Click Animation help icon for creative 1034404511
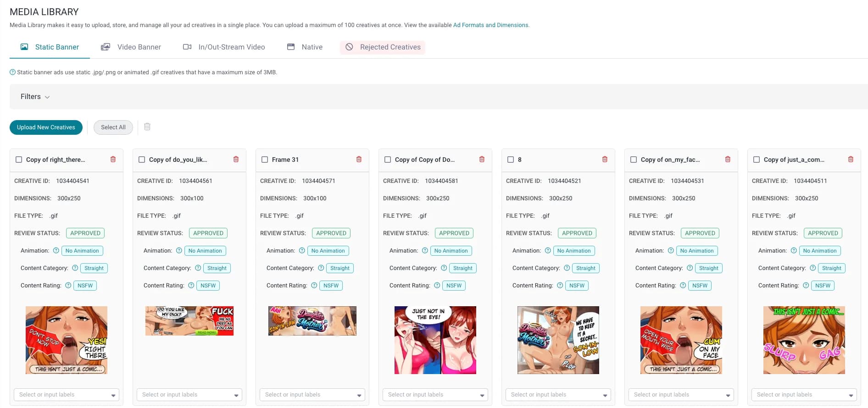 point(794,251)
